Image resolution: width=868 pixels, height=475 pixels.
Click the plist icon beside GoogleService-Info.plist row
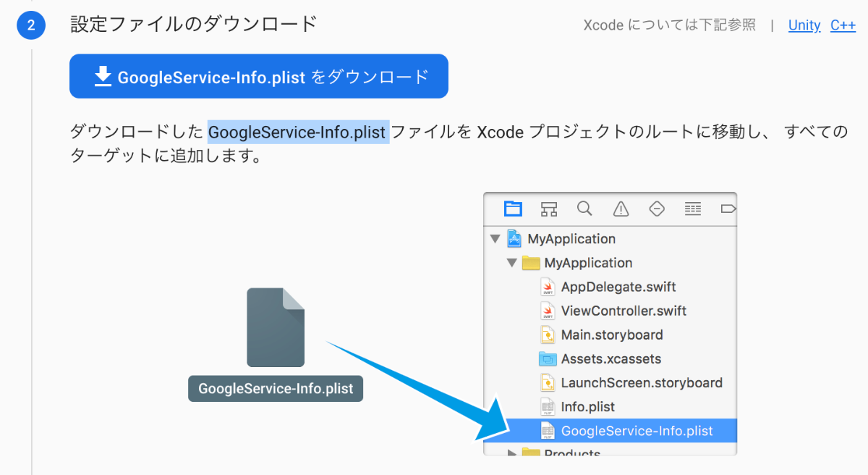548,430
